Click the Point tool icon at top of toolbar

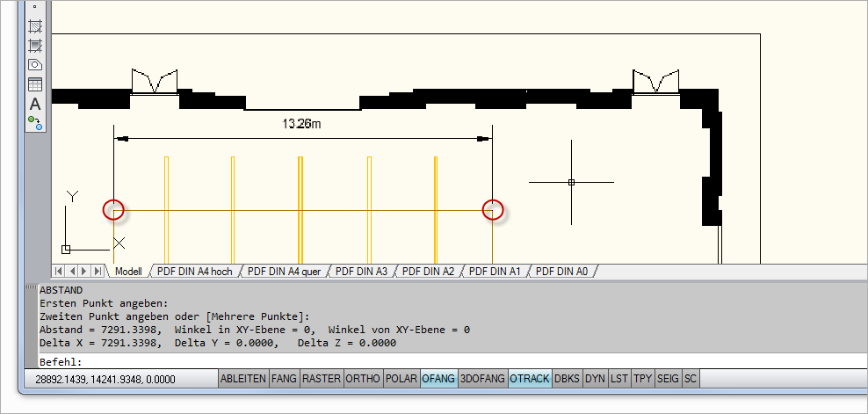click(x=35, y=7)
